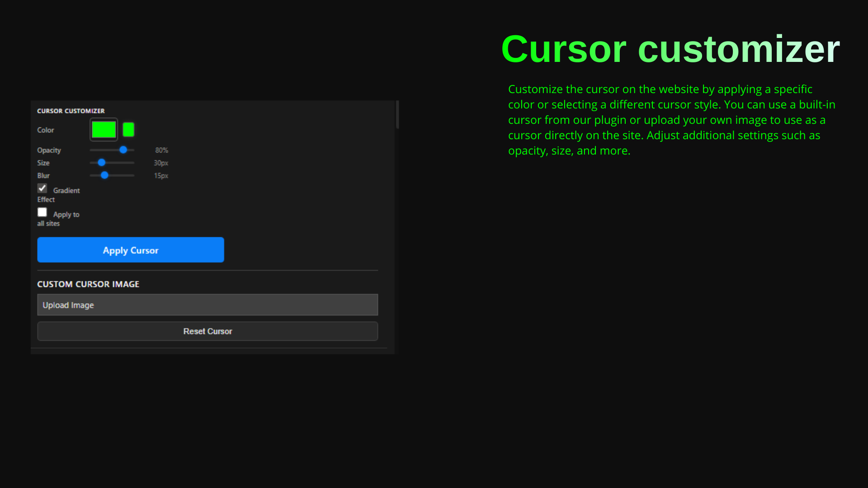Click the Gradient Effect label text
This screenshot has width=868, height=488.
point(66,191)
